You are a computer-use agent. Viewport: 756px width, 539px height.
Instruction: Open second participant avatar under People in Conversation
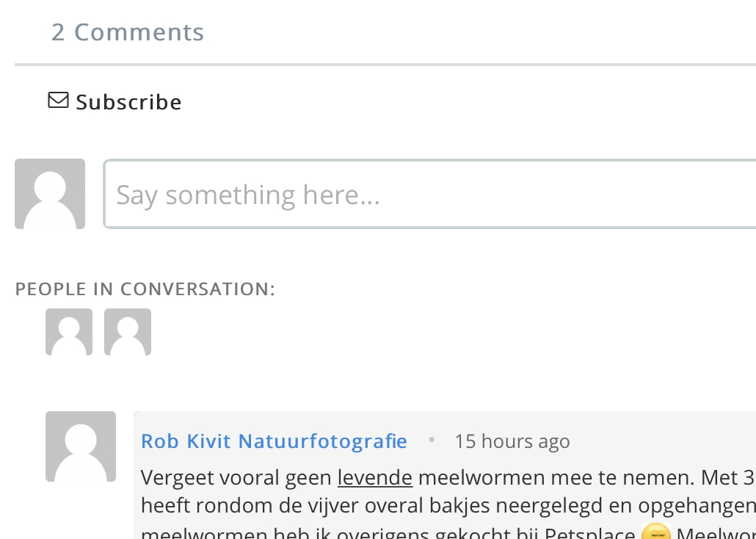(128, 332)
